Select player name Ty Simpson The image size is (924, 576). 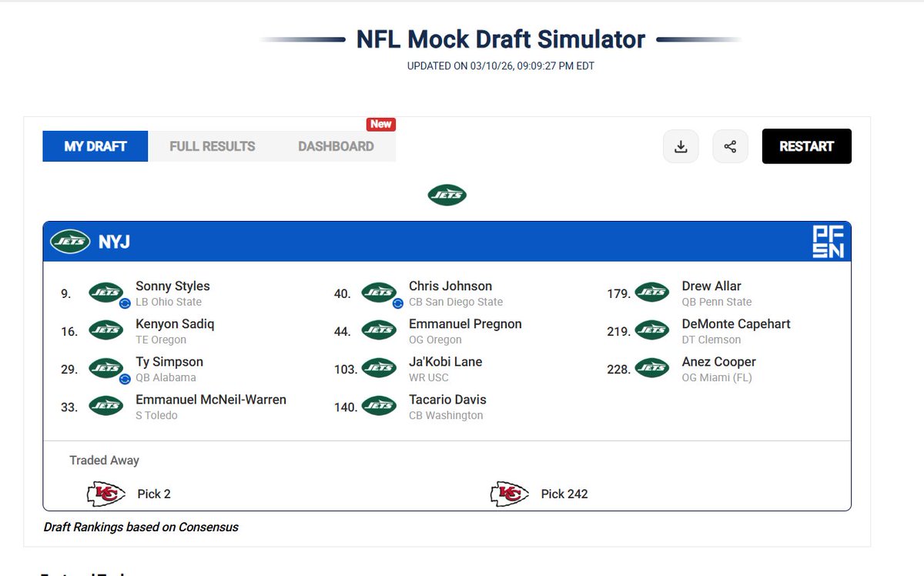(169, 361)
